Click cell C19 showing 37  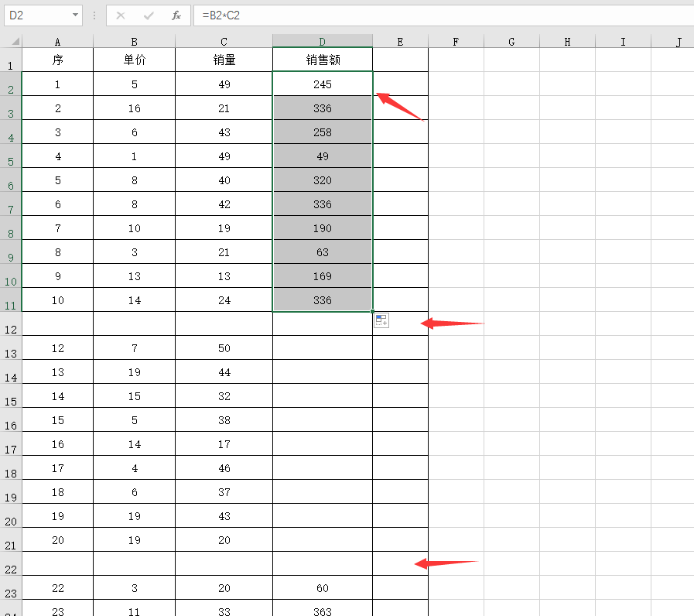coord(224,492)
